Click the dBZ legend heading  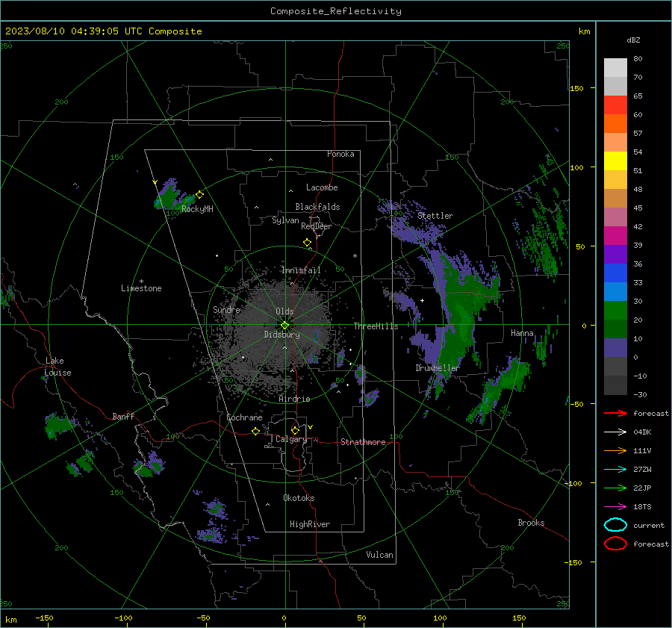pyautogui.click(x=633, y=40)
